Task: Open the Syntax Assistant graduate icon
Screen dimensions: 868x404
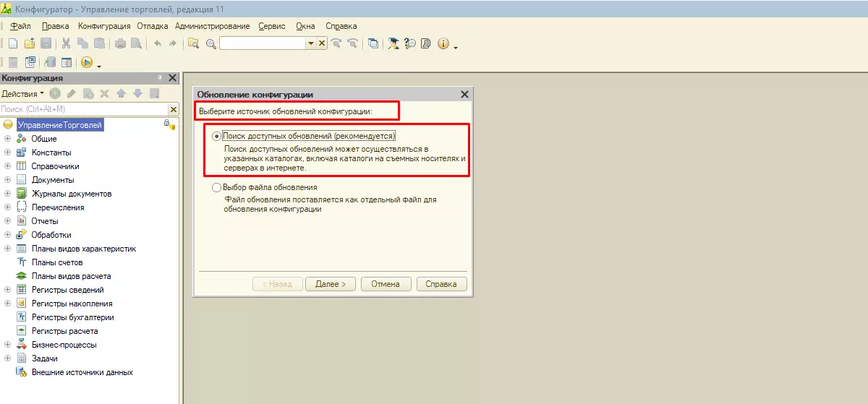Action: (393, 43)
